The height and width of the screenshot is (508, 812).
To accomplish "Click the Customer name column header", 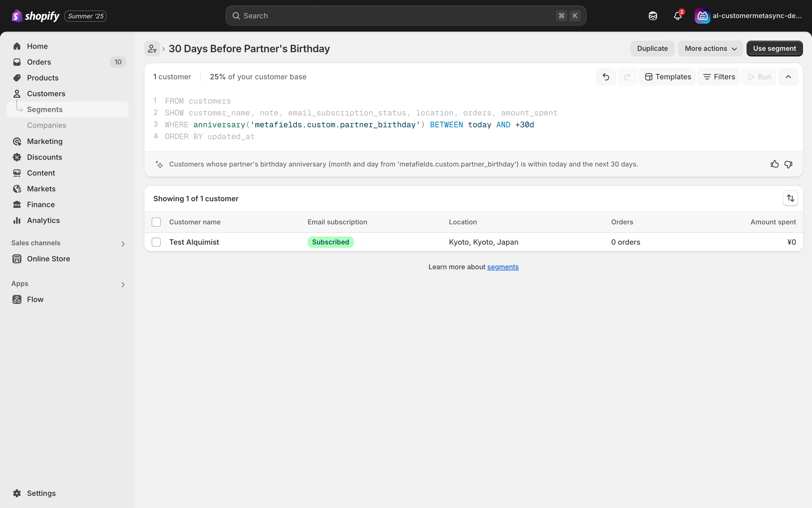I will tap(195, 222).
